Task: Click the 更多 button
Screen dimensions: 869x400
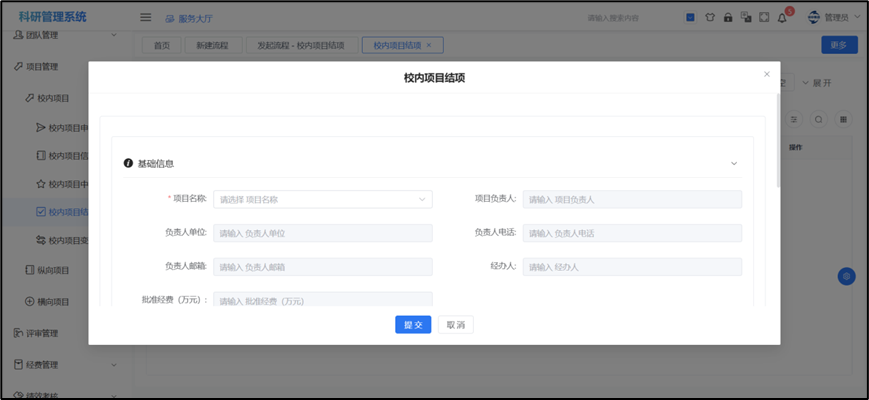Action: click(x=838, y=45)
